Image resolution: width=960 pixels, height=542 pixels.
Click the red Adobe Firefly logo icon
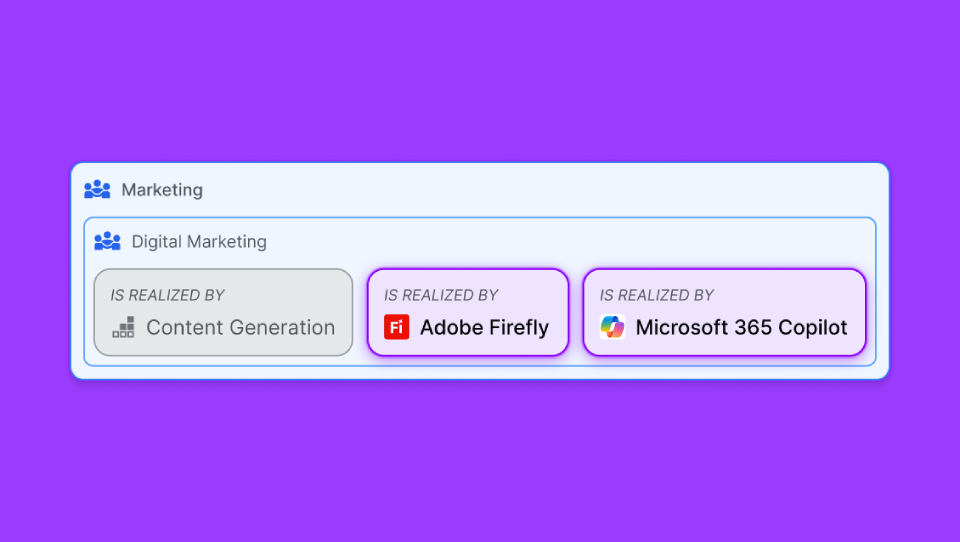[396, 327]
